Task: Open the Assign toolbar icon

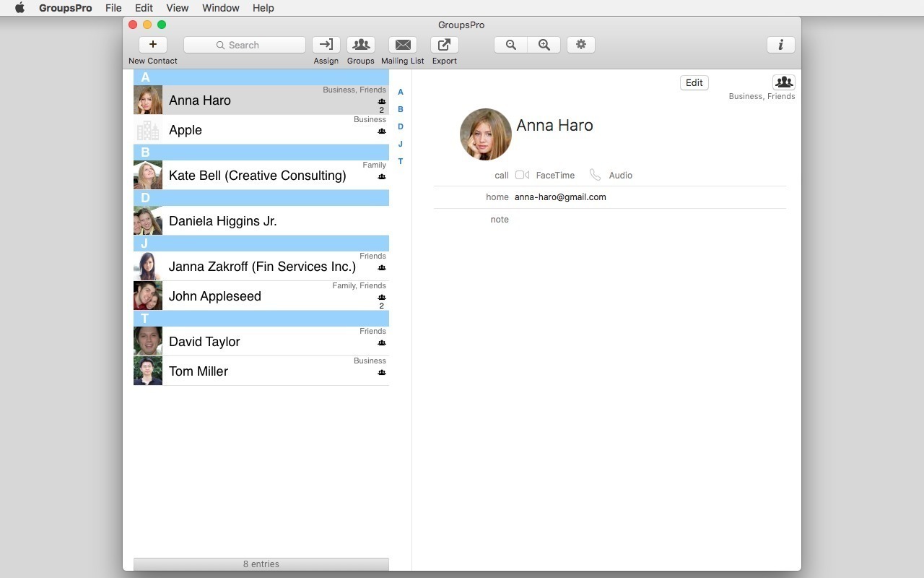Action: [326, 45]
